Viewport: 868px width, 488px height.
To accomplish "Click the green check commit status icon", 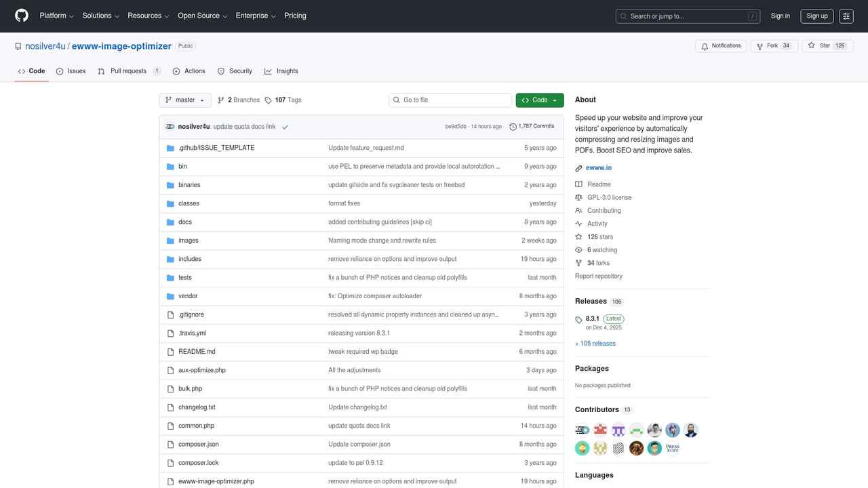I will [285, 127].
